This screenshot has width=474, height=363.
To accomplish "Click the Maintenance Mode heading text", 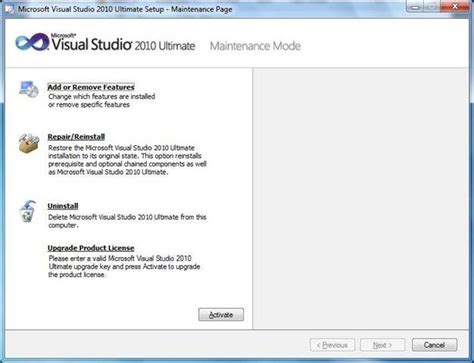I will pyautogui.click(x=255, y=46).
